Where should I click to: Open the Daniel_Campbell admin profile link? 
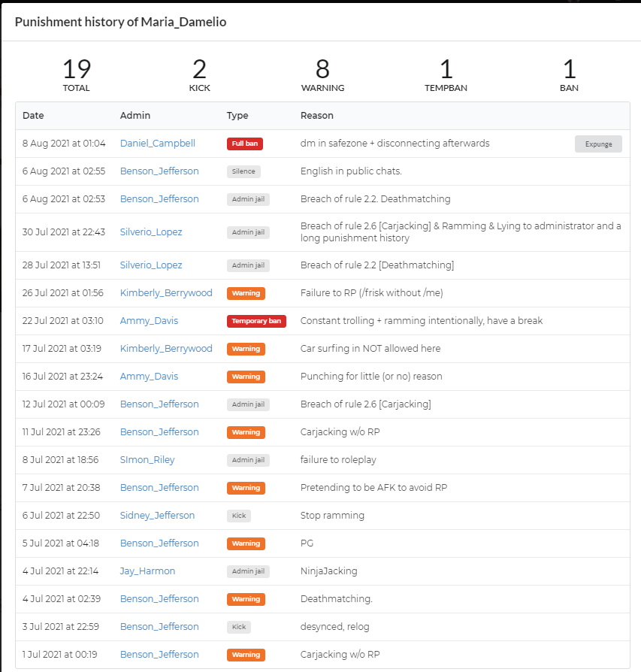[157, 143]
